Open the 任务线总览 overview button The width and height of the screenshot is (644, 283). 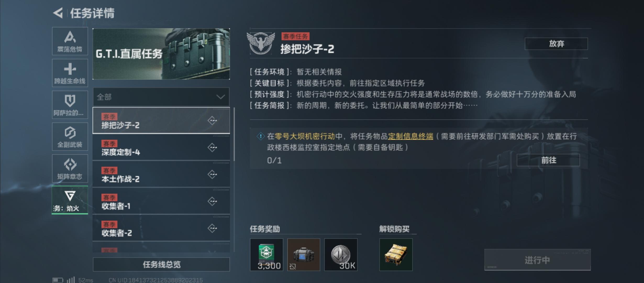pyautogui.click(x=161, y=264)
